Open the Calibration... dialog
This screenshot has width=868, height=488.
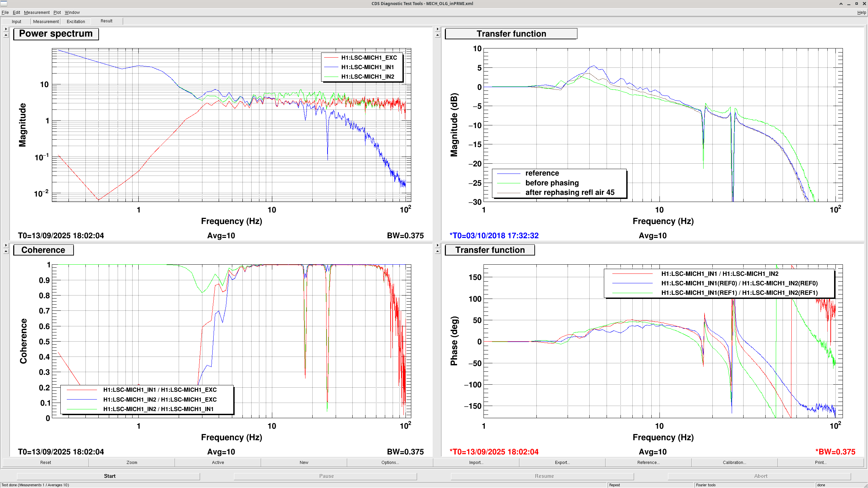click(734, 463)
